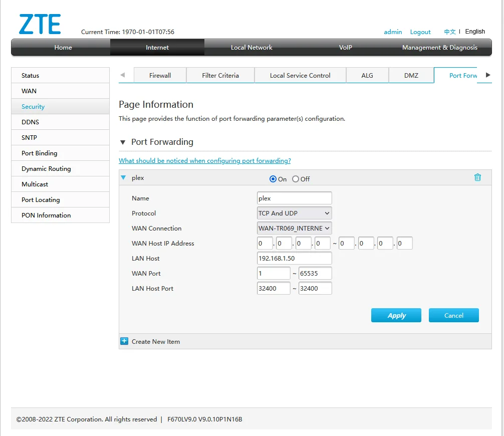504x436 pixels.
Task: Log out via the Logout link
Action: (420, 32)
